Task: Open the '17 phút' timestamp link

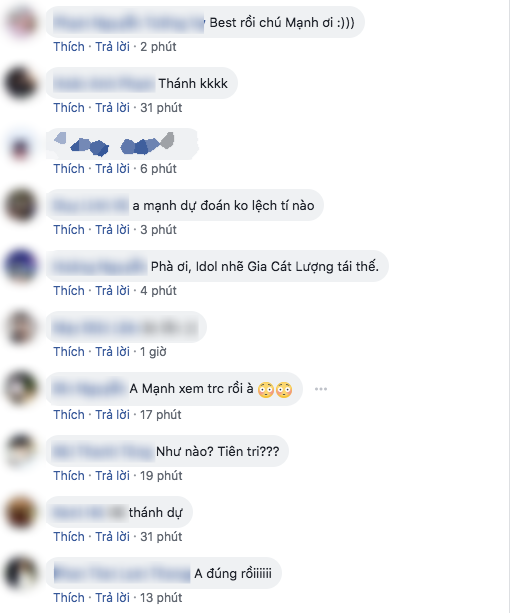Action: click(x=161, y=414)
